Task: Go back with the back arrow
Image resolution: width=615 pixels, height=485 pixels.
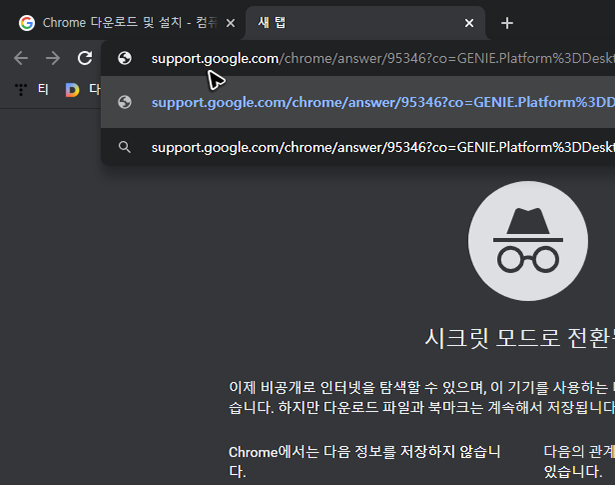Action: click(21, 58)
